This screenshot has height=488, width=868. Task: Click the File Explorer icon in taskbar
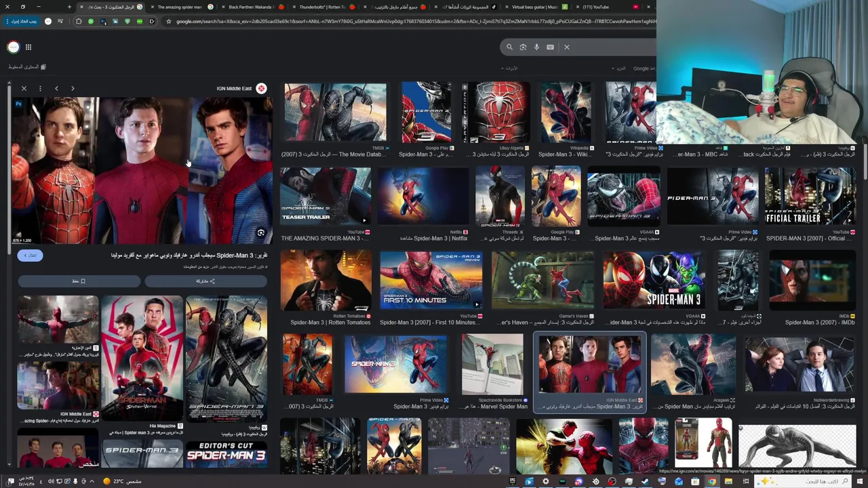[x=728, y=481]
